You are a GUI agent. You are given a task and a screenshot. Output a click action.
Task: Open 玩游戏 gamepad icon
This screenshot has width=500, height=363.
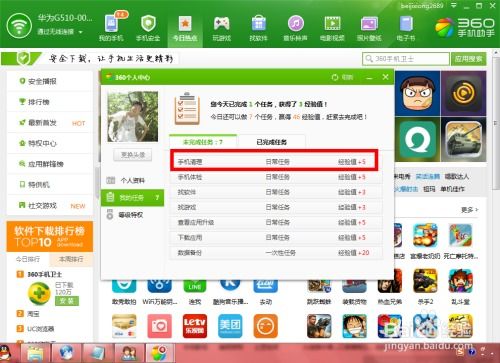pyautogui.click(x=222, y=28)
